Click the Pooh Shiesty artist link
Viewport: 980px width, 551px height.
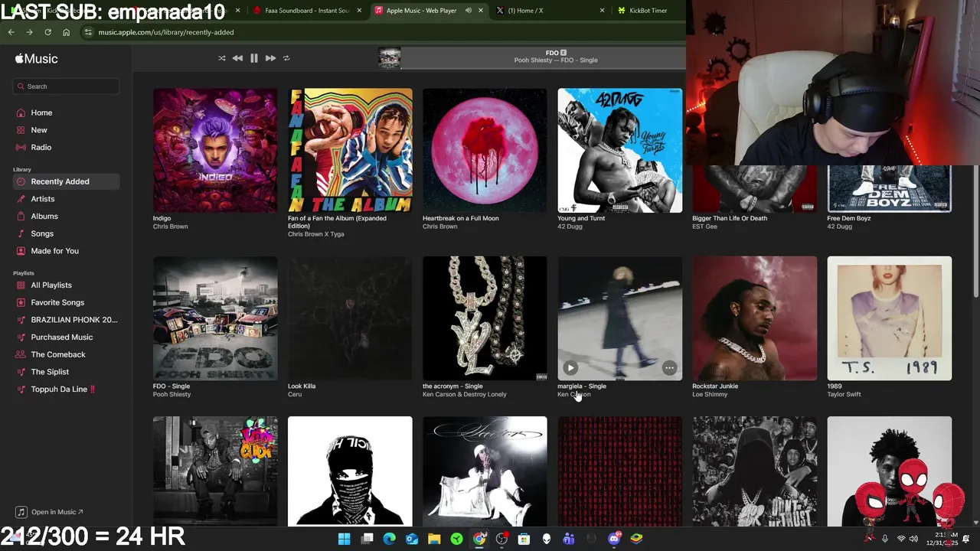tap(171, 394)
